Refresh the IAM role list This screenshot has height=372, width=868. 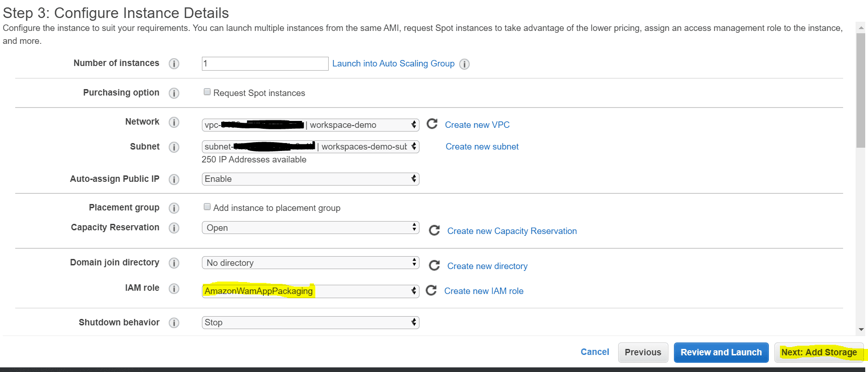tap(431, 290)
